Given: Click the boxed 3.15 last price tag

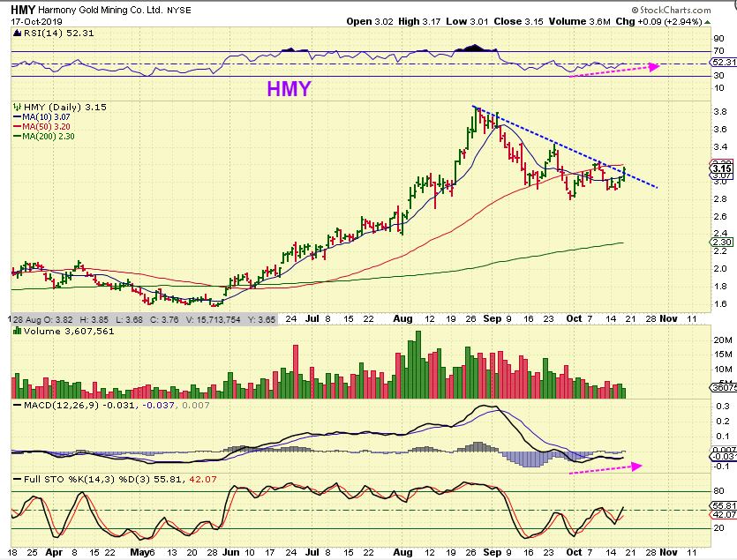Looking at the screenshot, I should [x=722, y=168].
